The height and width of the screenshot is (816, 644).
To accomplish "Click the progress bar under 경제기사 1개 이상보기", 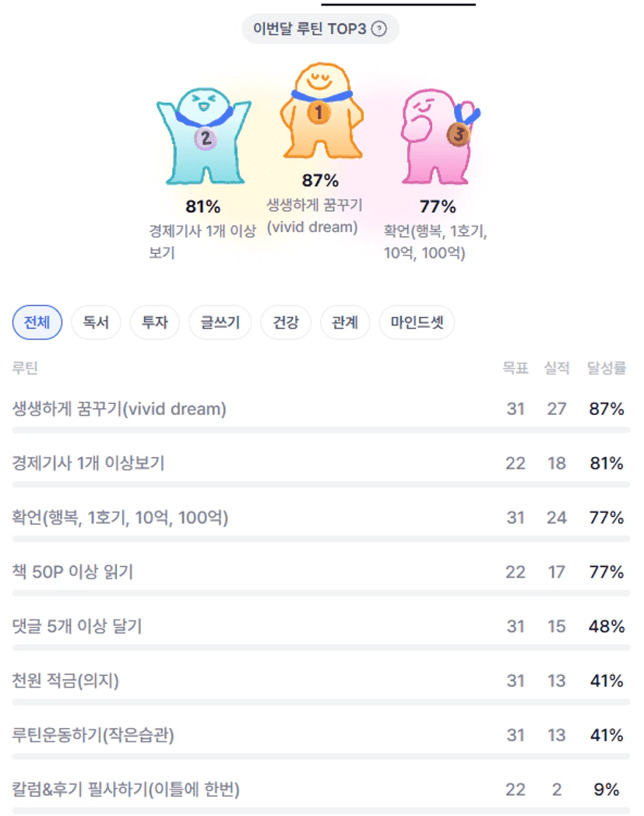I will tap(321, 484).
